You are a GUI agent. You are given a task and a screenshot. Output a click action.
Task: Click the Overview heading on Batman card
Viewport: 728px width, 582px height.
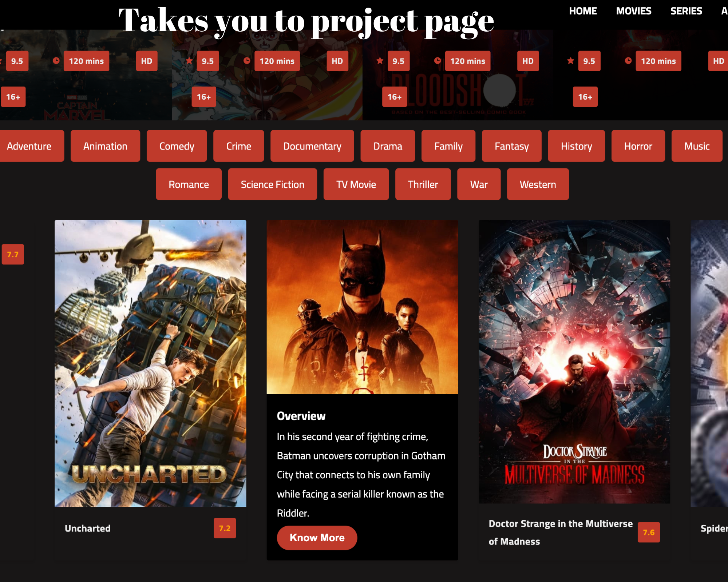[301, 416]
